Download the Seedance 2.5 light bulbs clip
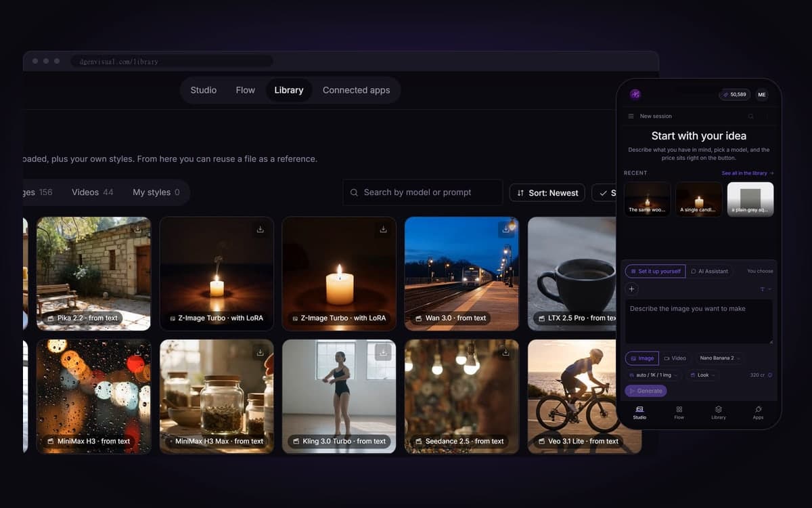Screen dimensions: 812x508 pyautogui.click(x=505, y=353)
